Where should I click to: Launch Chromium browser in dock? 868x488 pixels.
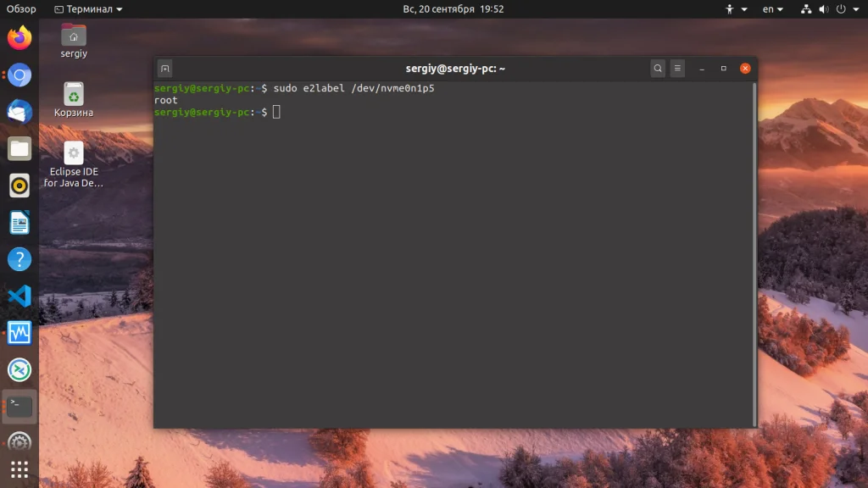point(19,75)
